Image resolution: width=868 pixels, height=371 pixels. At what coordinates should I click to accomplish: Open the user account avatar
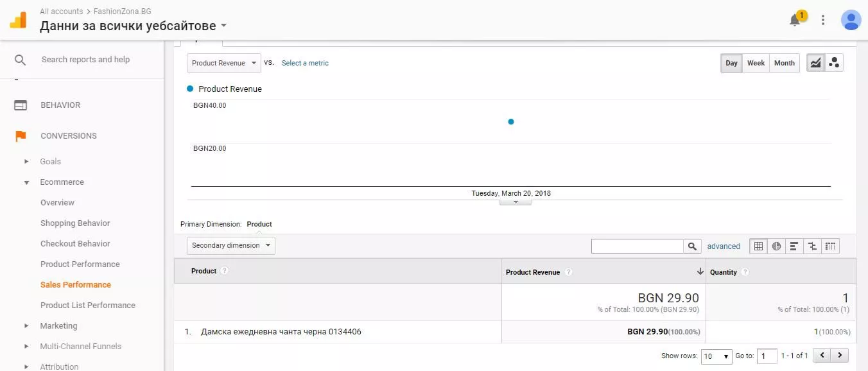click(x=851, y=20)
